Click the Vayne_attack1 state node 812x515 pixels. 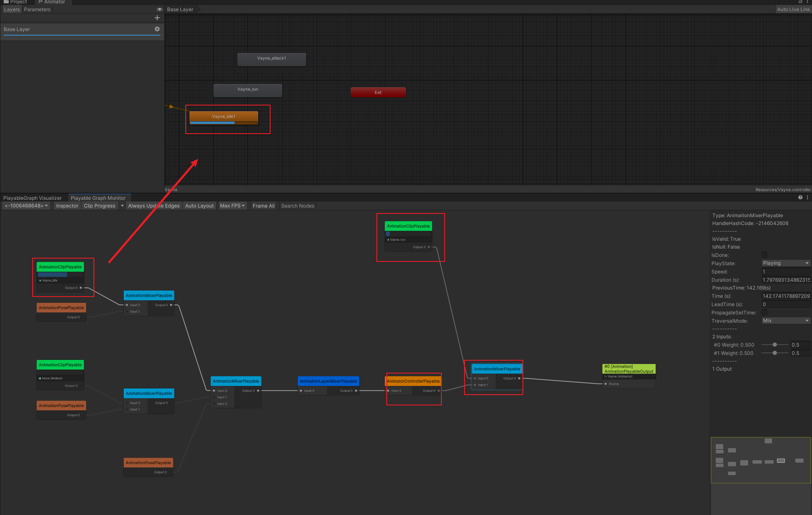point(271,59)
